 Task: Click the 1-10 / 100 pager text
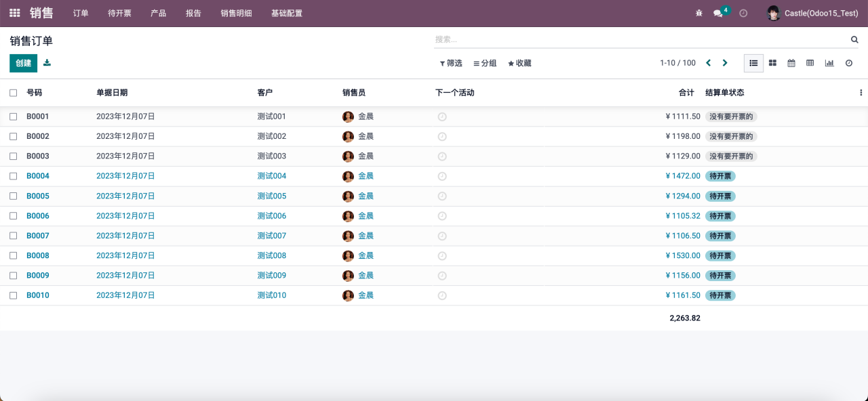677,63
